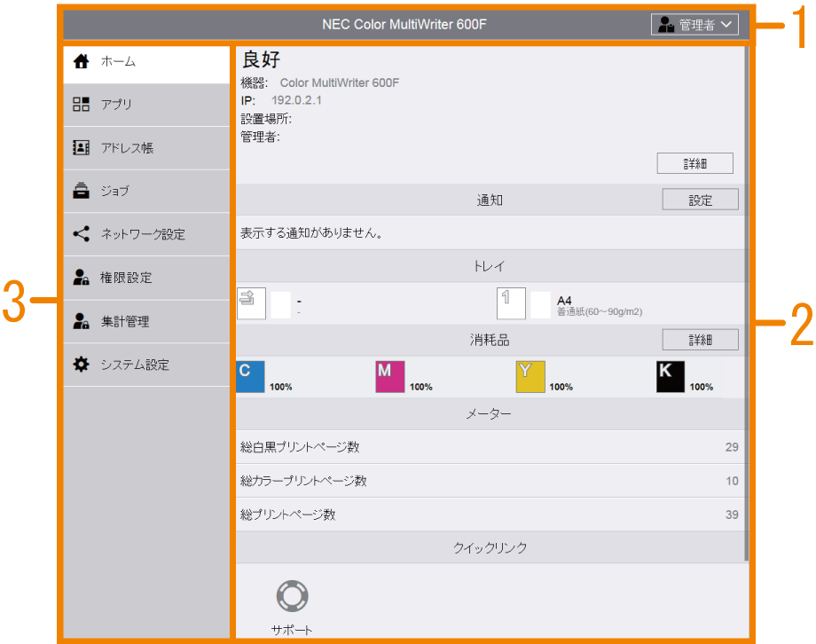Click the 詳細 button under device status

coord(694,164)
